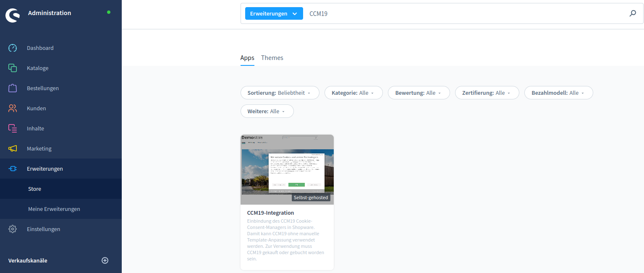Click the Dashboard gauge icon
Image resolution: width=644 pixels, height=273 pixels.
point(13,48)
